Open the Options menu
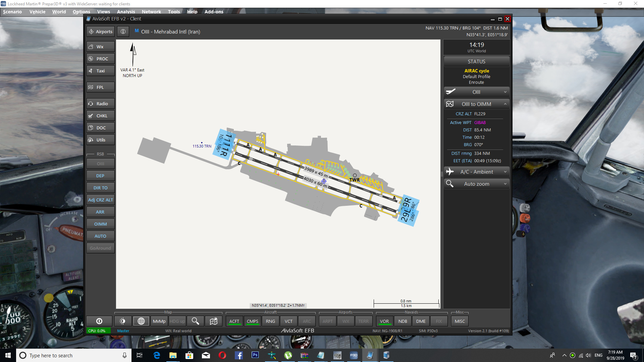644x362 pixels. (82, 12)
